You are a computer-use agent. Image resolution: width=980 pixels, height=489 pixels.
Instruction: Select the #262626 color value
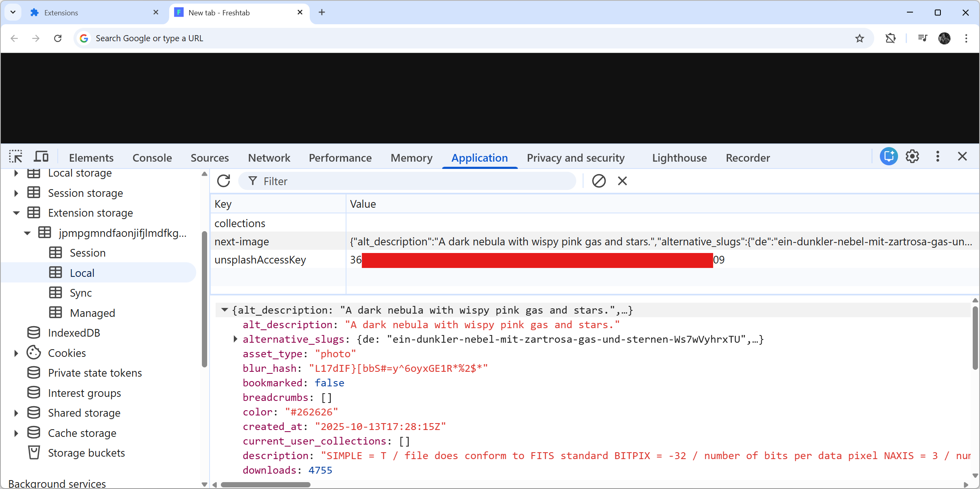coord(311,412)
